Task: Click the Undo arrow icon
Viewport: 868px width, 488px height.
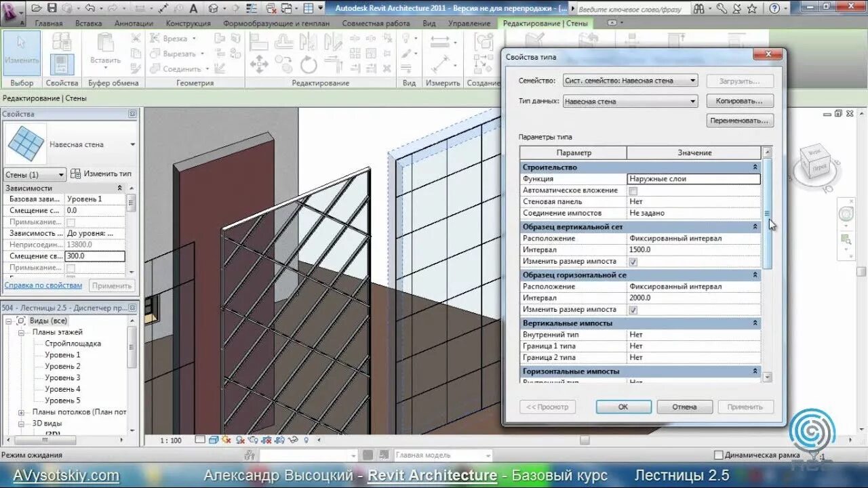Action: click(x=90, y=8)
